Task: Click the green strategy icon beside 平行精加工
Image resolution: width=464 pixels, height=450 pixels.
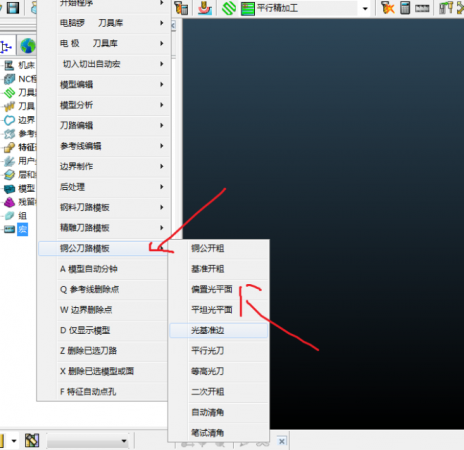Action: tap(248, 8)
